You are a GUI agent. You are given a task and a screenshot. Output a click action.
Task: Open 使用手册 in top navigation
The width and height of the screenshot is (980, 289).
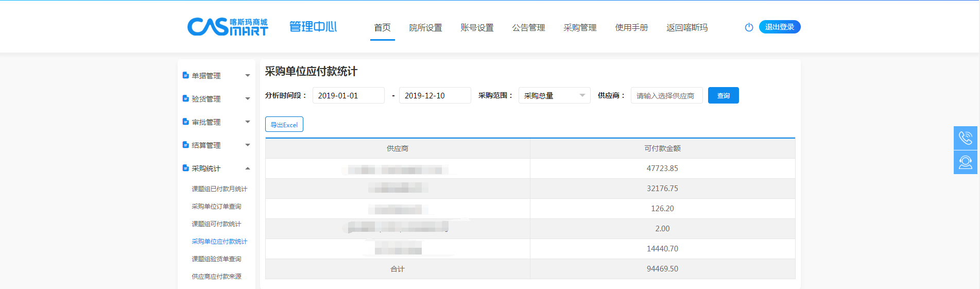point(631,28)
